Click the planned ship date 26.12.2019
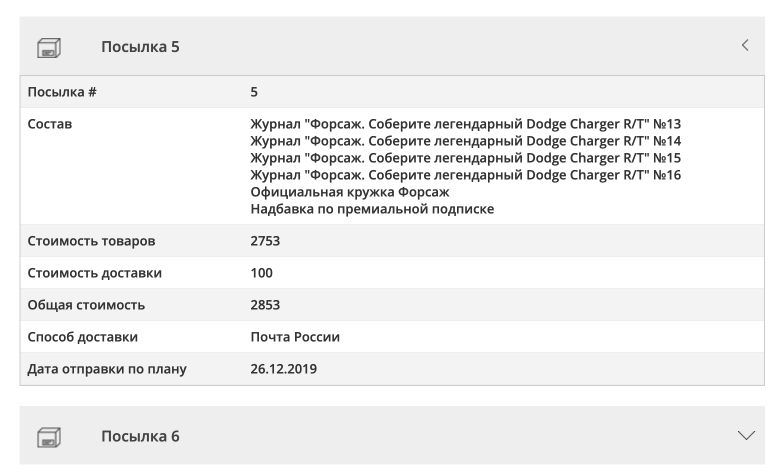777x473 pixels. [x=284, y=369]
